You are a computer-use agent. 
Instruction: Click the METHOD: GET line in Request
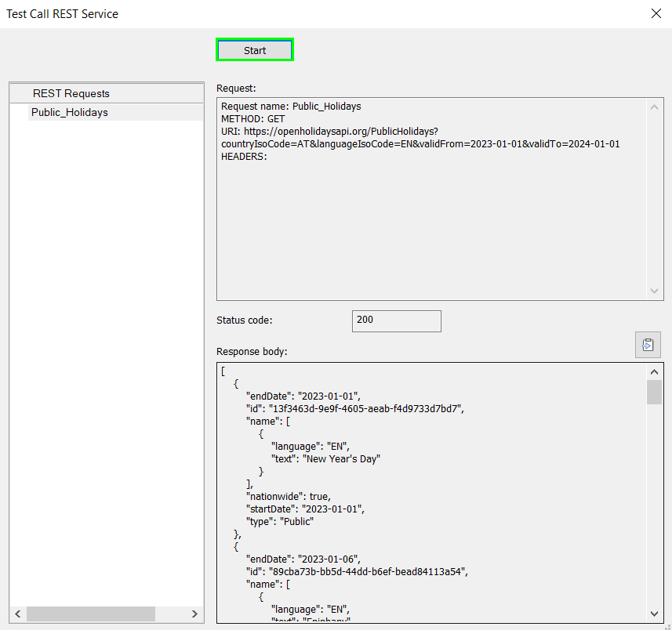pos(253,119)
